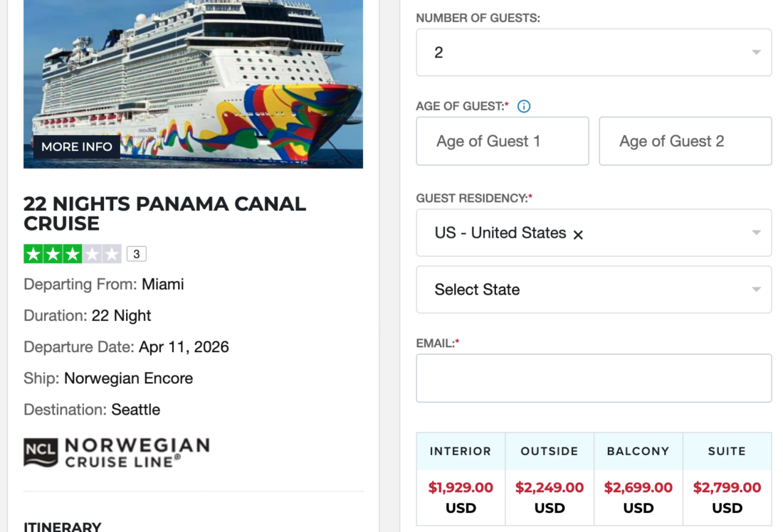Click the Norwegian Cruise Line logo

tap(117, 452)
